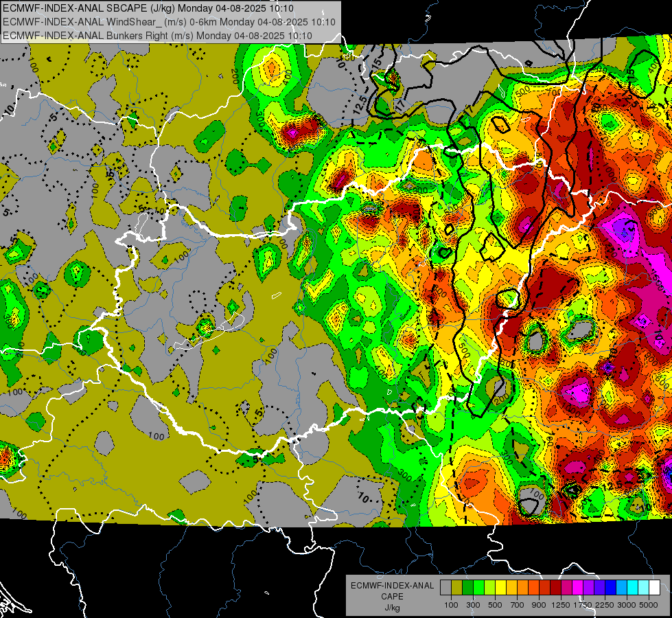Viewport: 672px width, 618px height.
Task: Select the olive legend swatch after 100
Action: pyautogui.click(x=457, y=588)
